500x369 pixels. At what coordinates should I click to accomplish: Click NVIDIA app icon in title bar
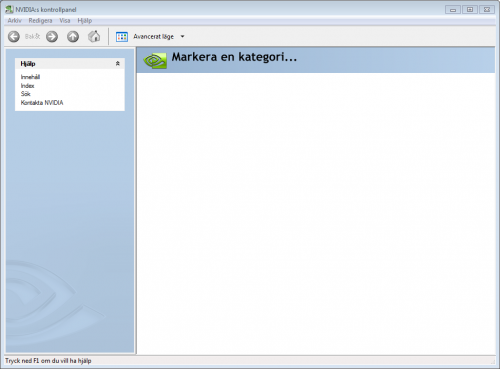9,9
